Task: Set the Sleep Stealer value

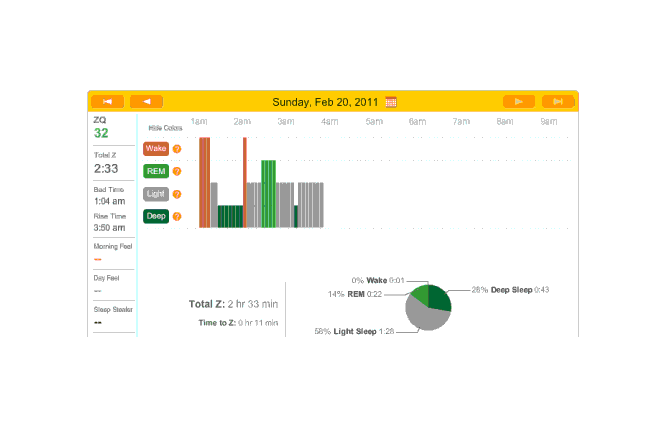Action: point(98,322)
